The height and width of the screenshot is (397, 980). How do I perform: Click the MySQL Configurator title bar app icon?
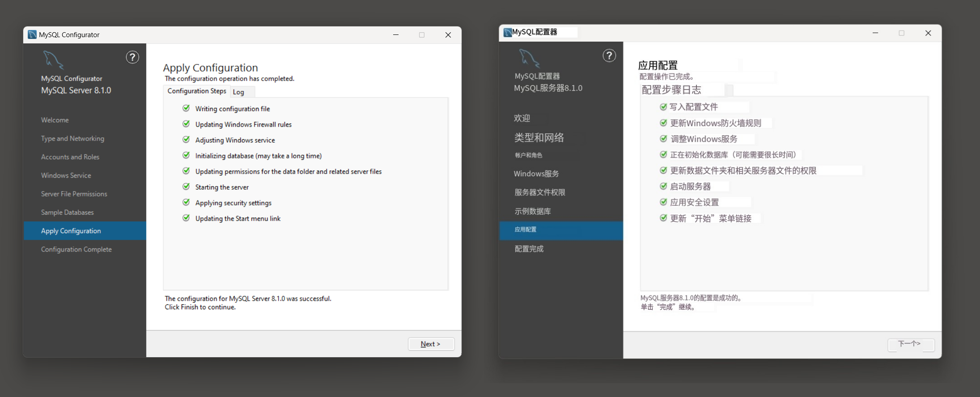(32, 34)
